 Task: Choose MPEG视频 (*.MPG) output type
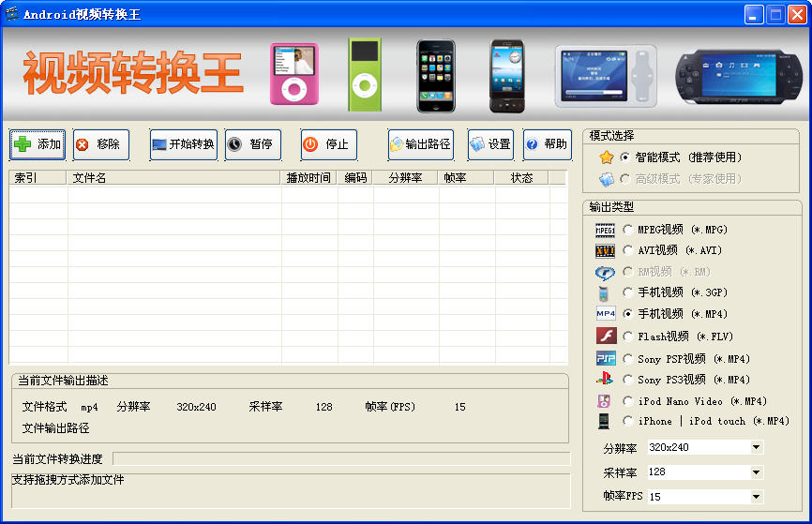click(627, 230)
